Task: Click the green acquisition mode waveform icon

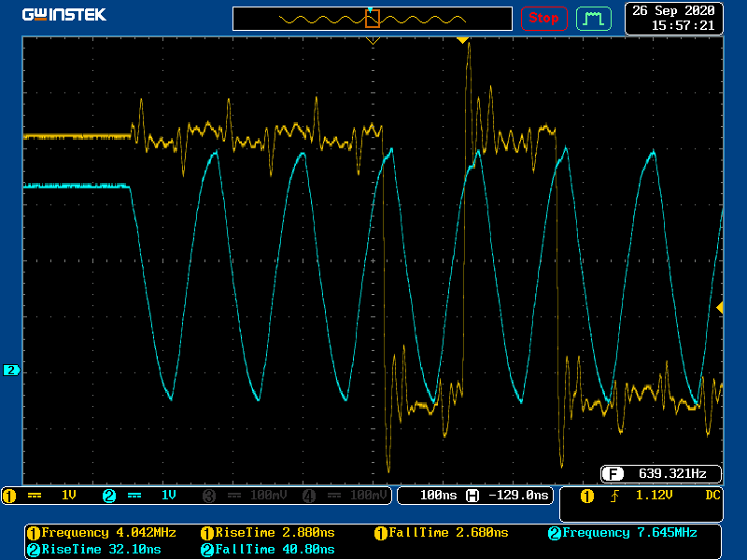Action: (x=593, y=18)
